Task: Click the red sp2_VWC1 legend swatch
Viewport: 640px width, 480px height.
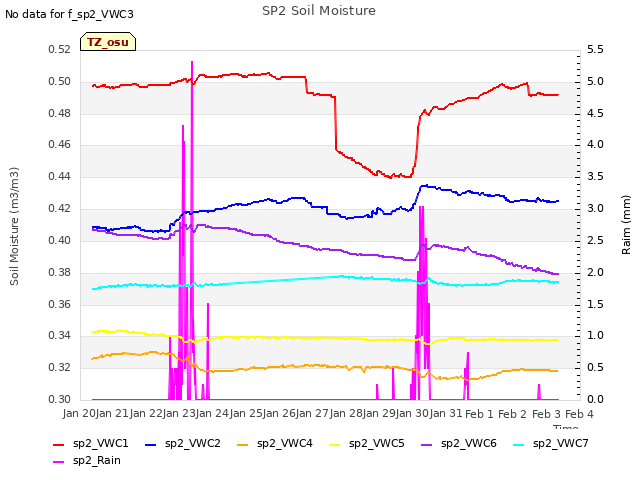Action: click(59, 444)
